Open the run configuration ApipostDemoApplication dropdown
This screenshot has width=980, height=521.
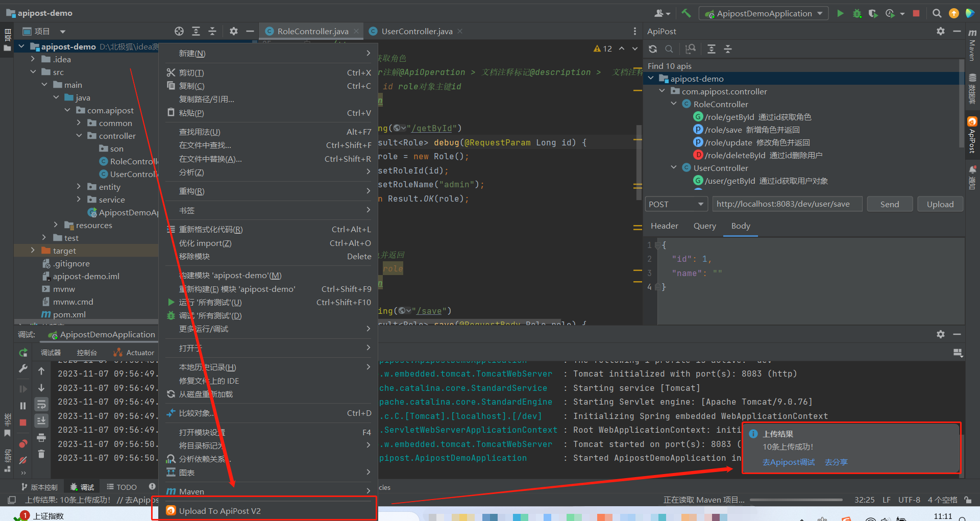coord(763,13)
